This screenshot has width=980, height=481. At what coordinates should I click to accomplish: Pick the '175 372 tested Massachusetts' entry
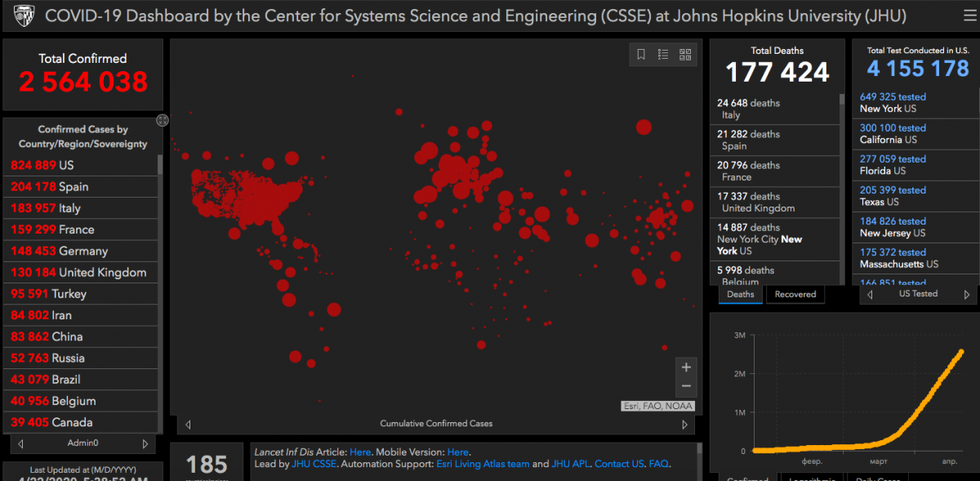(915, 258)
